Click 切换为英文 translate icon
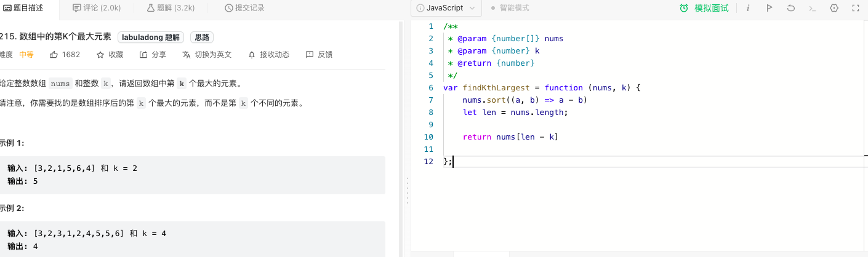868x257 pixels. click(x=187, y=54)
